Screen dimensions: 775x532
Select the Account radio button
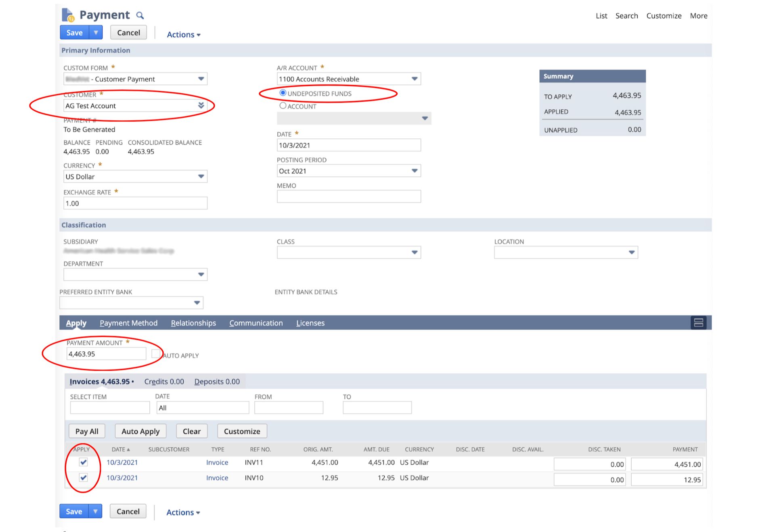tap(283, 106)
